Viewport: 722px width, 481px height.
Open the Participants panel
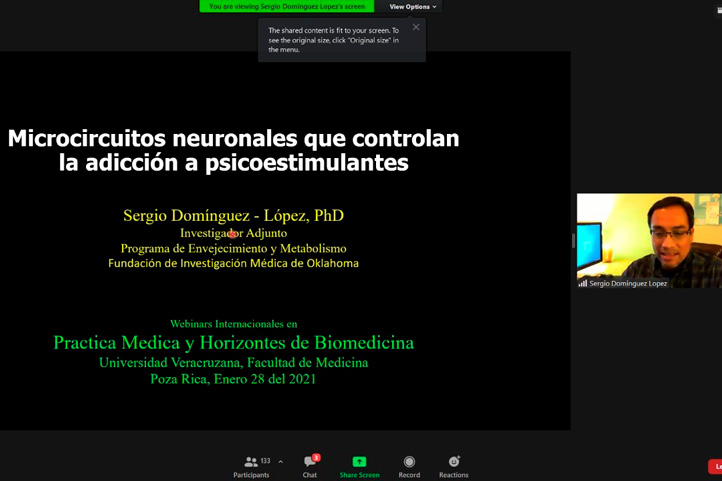click(251, 466)
